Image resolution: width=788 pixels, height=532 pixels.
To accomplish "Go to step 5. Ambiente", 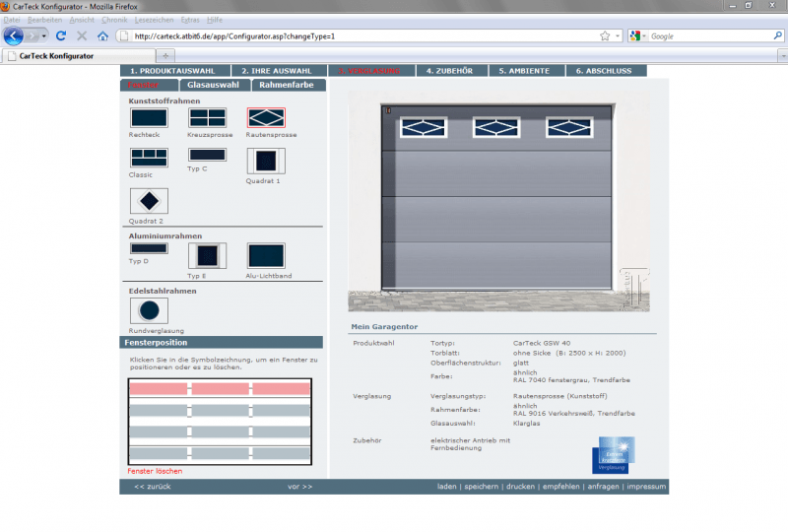I will (x=527, y=71).
